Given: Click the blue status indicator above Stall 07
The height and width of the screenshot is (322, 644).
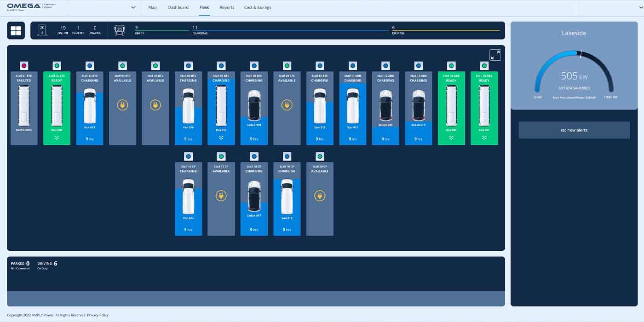Looking at the screenshot, I should tap(221, 66).
